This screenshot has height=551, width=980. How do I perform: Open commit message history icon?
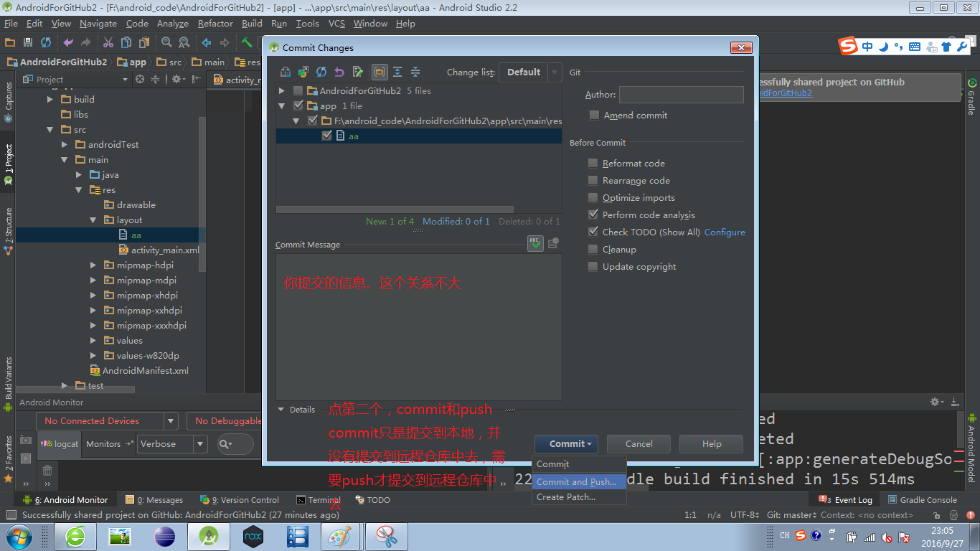553,243
